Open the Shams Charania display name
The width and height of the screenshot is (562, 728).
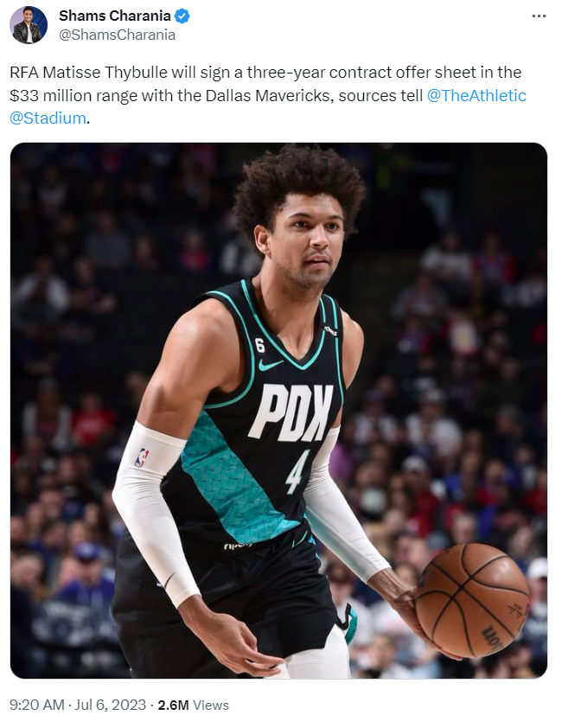[115, 16]
